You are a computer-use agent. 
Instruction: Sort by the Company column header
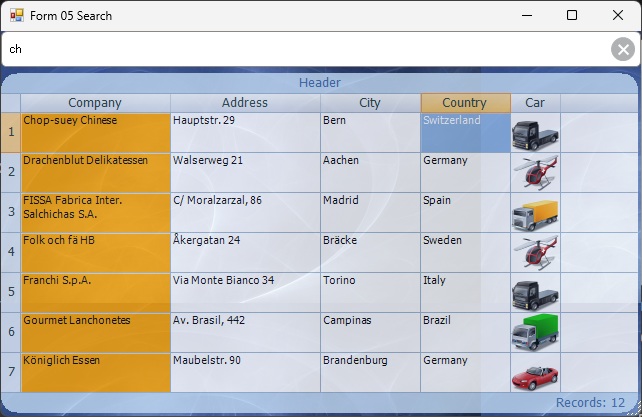(x=95, y=103)
